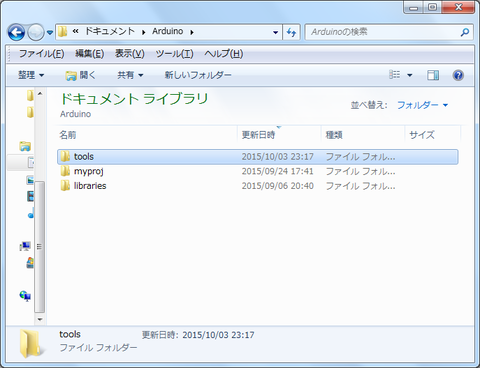Screen dimensions: 480x368
Task: Open the 整理 dropdown
Action: point(31,75)
